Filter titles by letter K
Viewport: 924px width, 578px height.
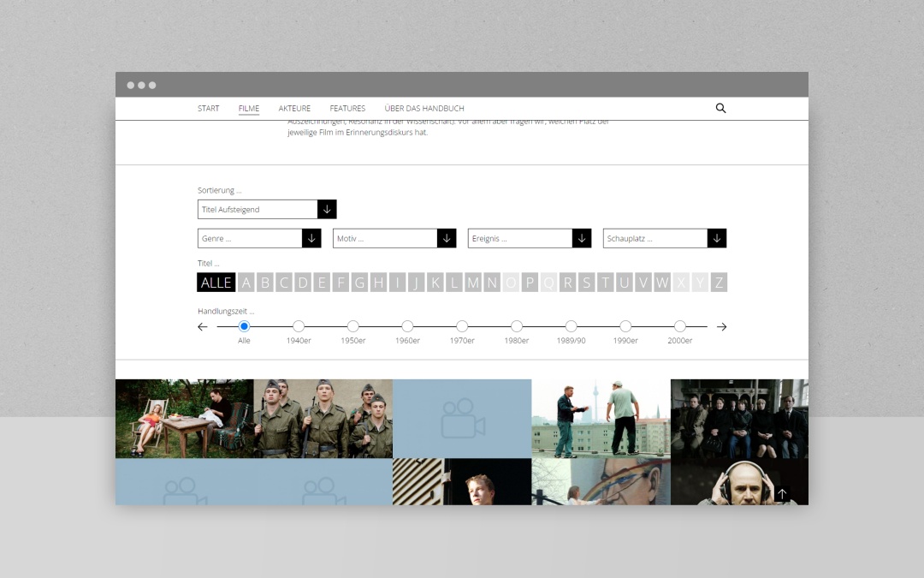coord(435,283)
